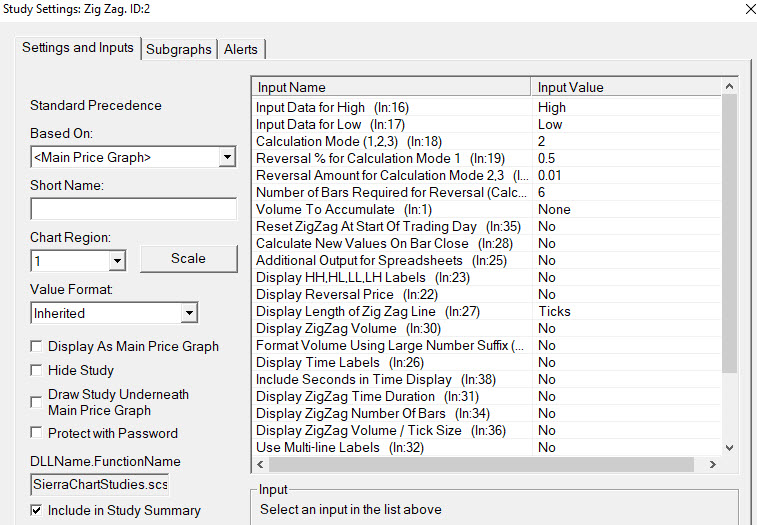Click the Input Name column header
Screen dimensions: 757x525
tap(393, 87)
